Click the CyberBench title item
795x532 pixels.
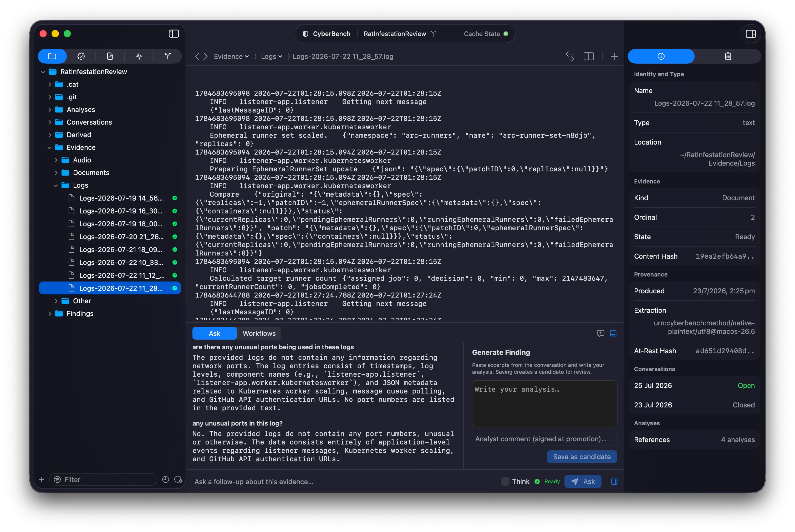[x=326, y=34]
